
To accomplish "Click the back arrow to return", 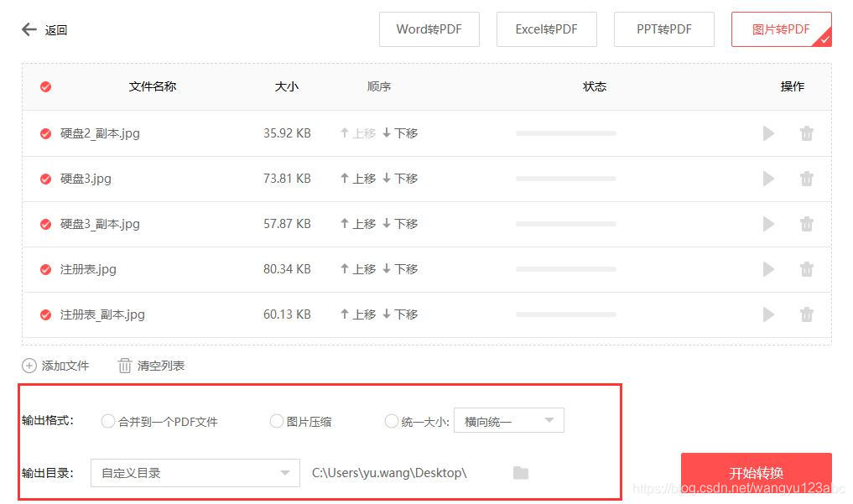I will point(28,29).
